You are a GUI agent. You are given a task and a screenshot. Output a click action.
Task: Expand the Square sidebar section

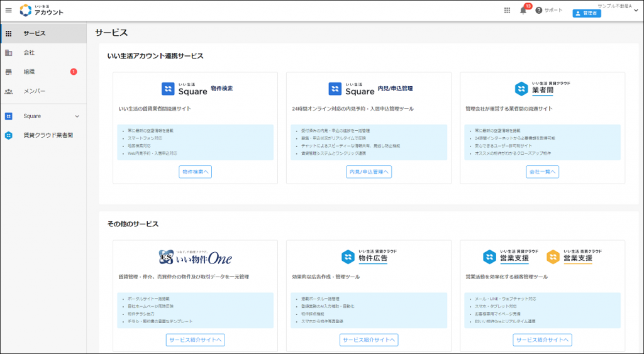[77, 116]
